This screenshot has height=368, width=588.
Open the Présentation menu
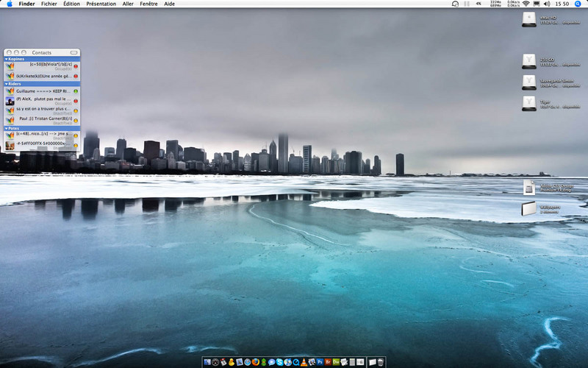[101, 4]
